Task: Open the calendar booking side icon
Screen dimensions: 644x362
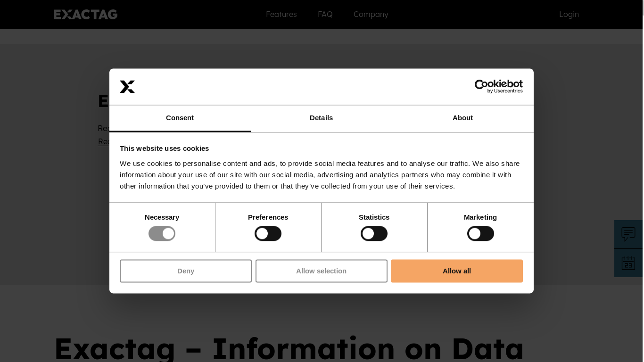Action: click(x=628, y=263)
